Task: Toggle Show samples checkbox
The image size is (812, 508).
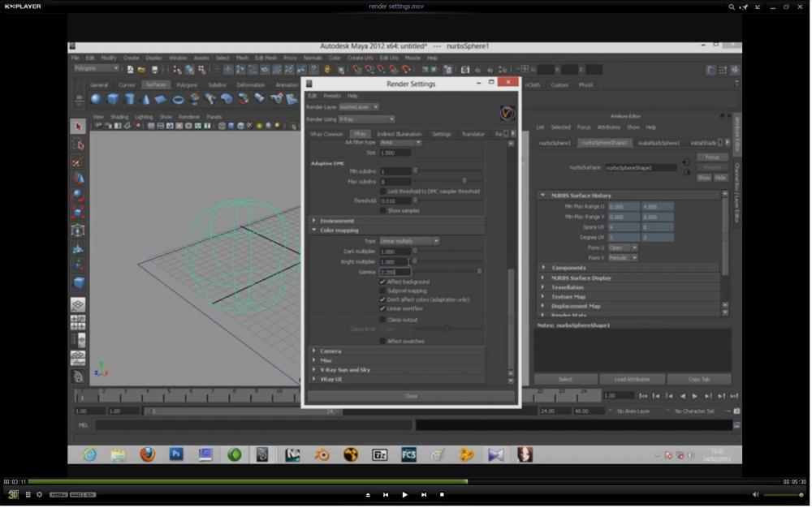Action: pos(382,210)
